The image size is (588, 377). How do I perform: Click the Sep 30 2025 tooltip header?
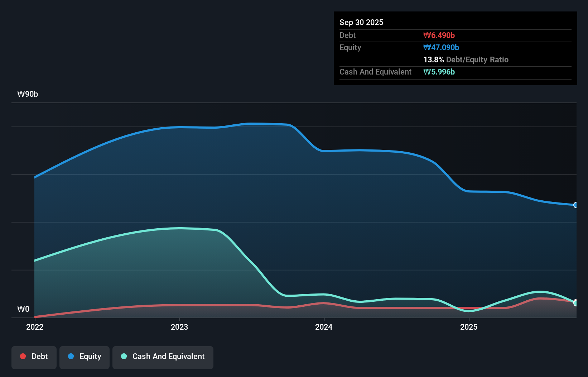tap(361, 22)
